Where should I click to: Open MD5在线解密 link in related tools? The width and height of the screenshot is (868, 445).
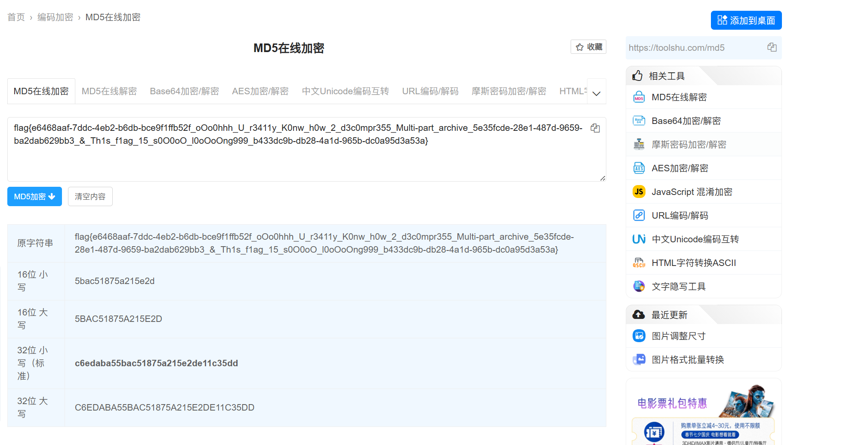pos(679,97)
